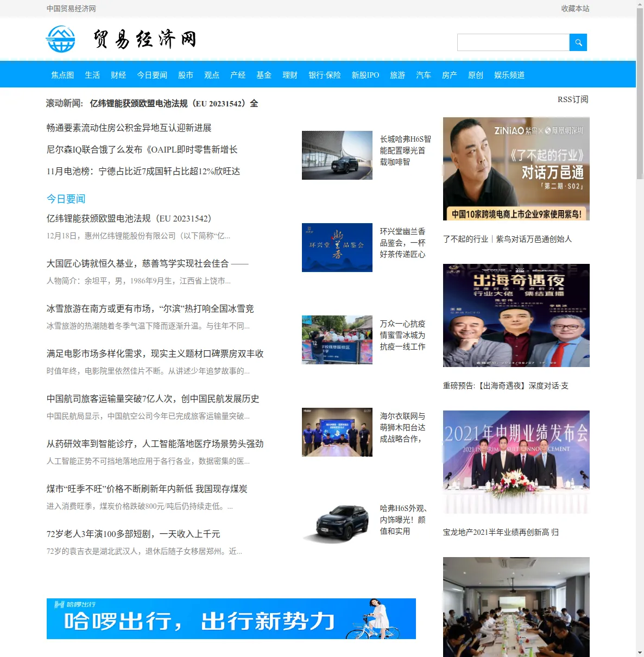Open the 11月电池榜 article

click(143, 171)
